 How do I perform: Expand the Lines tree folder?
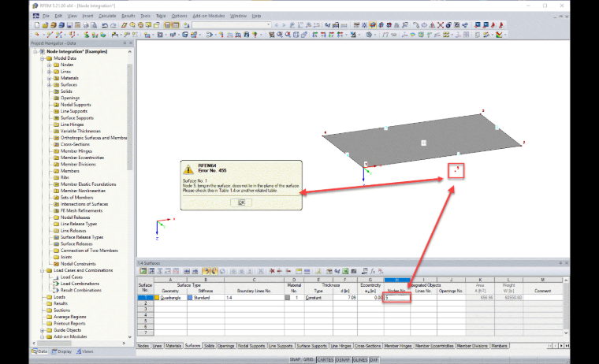click(49, 72)
